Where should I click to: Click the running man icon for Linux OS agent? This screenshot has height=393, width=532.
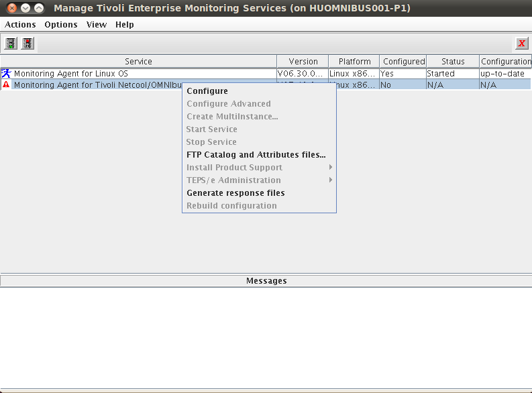point(6,73)
